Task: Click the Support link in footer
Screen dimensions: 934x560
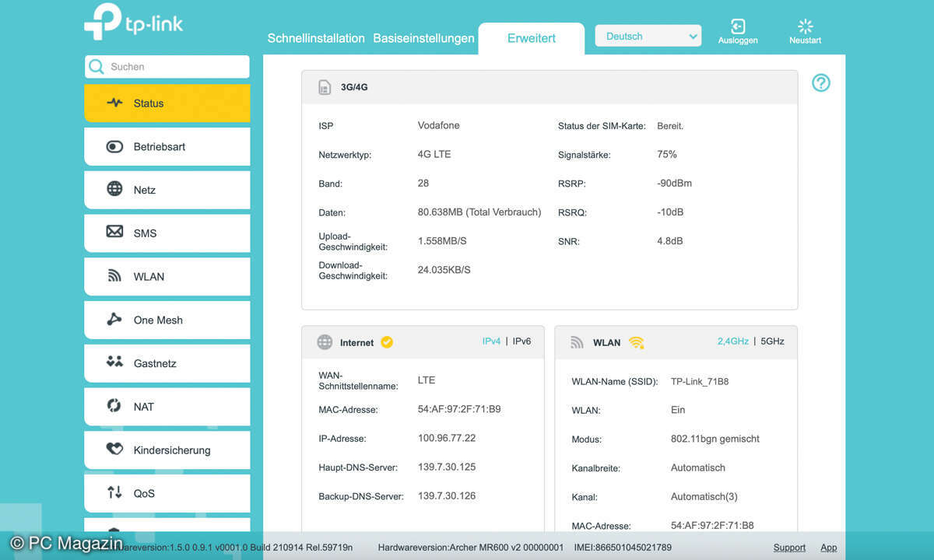Action: (x=789, y=548)
